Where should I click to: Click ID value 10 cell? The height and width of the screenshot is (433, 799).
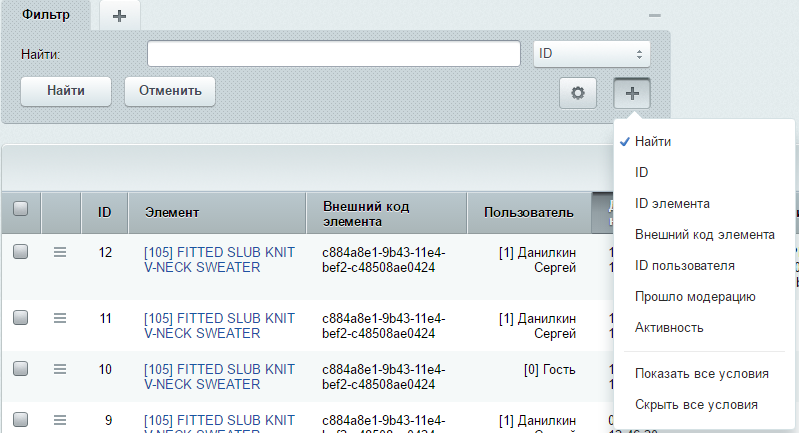(105, 369)
